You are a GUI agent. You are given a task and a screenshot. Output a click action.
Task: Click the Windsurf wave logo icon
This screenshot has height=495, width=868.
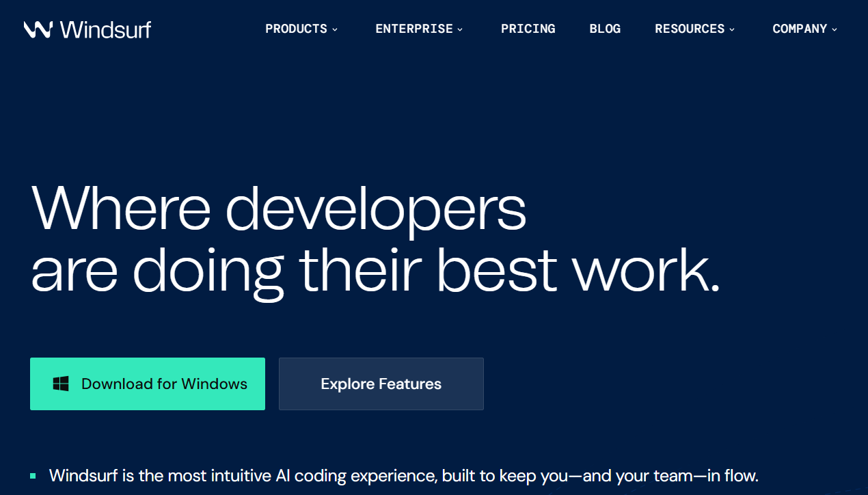pyautogui.click(x=38, y=29)
